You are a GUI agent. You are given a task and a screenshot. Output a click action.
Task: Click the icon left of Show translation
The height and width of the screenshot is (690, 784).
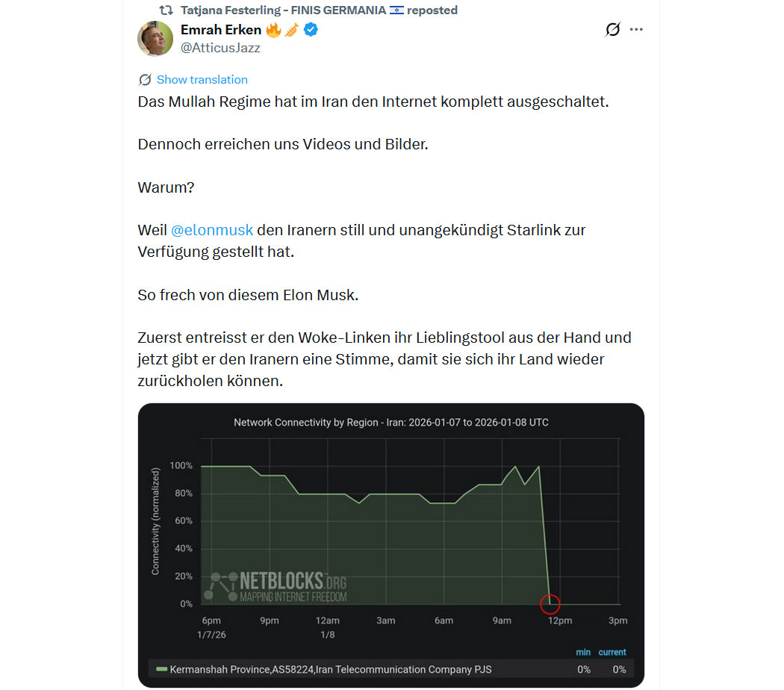pyautogui.click(x=145, y=80)
